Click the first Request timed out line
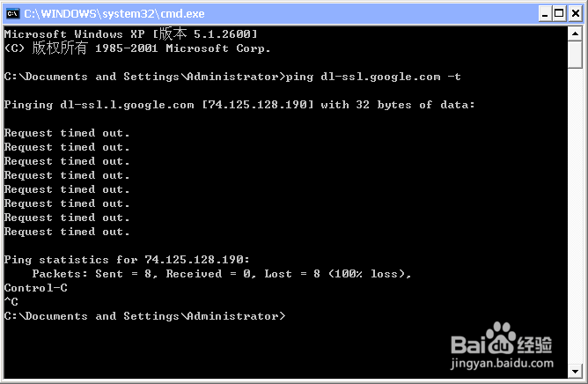 click(67, 133)
